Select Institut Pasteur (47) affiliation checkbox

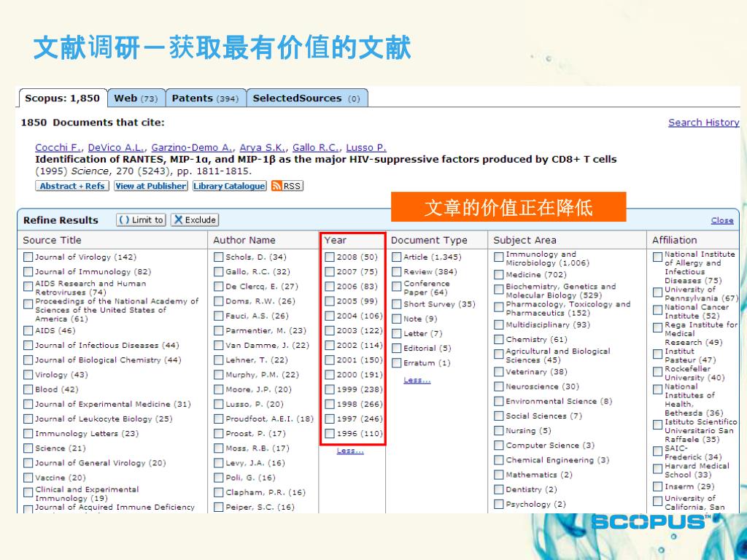658,354
